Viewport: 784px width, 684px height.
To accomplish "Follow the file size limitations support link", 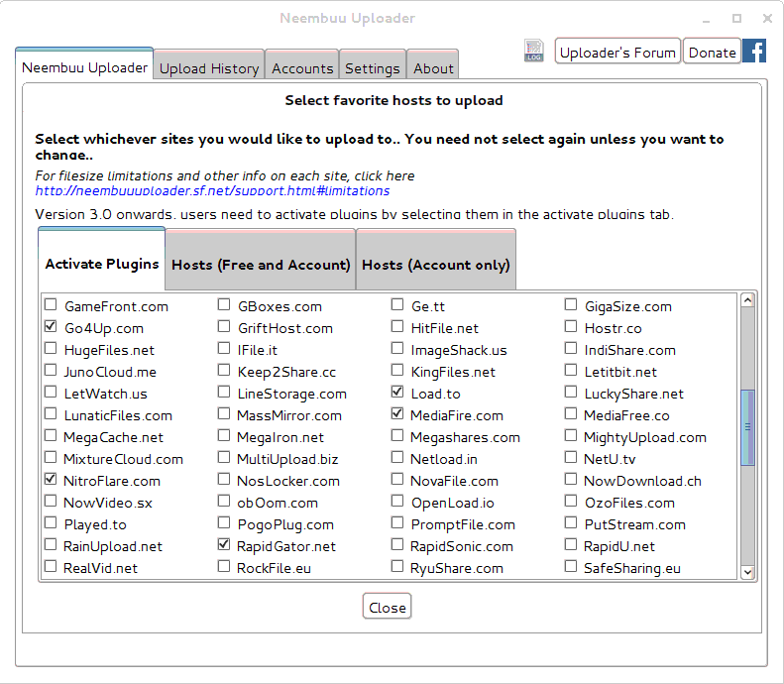I will [x=212, y=190].
